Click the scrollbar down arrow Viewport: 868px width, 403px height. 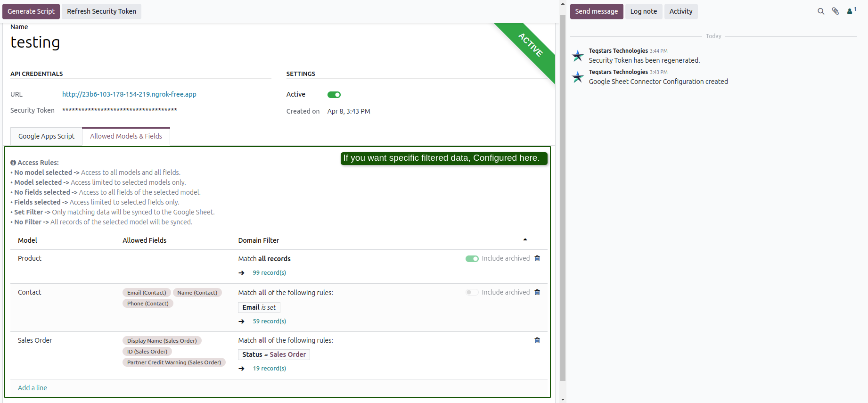click(x=563, y=399)
